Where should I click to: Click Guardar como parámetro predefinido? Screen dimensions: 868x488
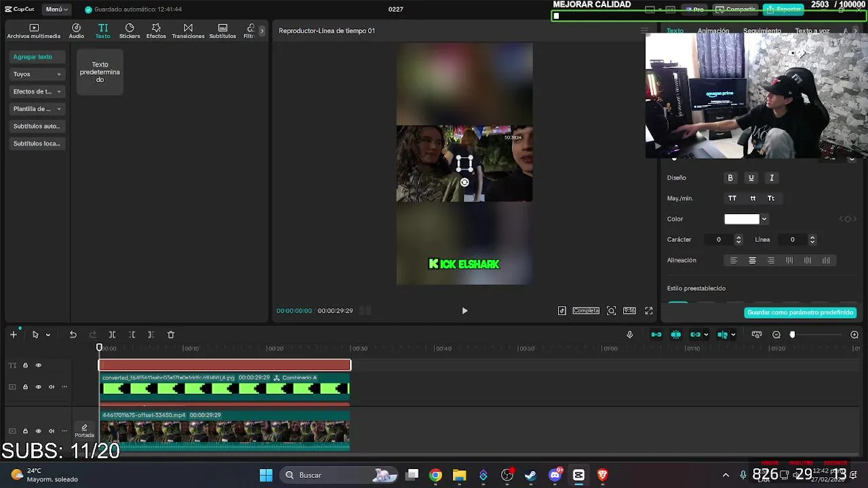click(800, 312)
